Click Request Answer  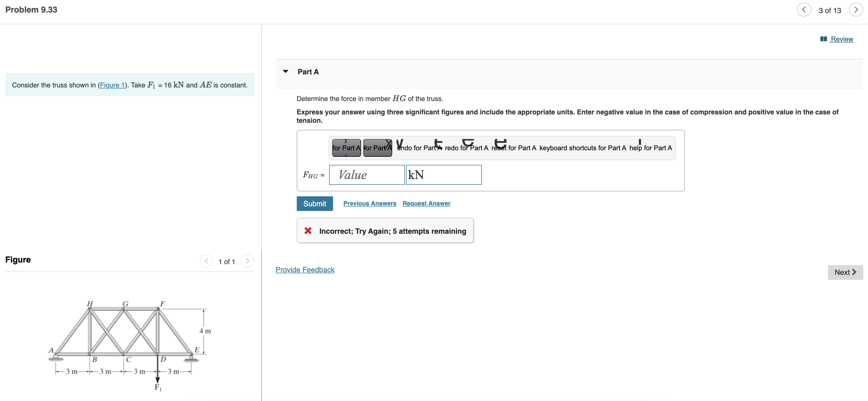pyautogui.click(x=426, y=203)
